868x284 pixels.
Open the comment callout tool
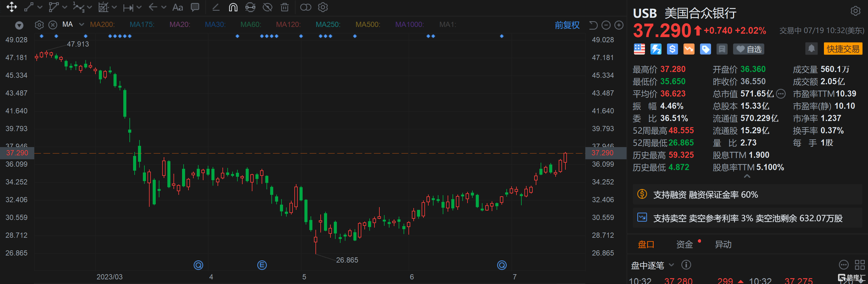(x=195, y=7)
